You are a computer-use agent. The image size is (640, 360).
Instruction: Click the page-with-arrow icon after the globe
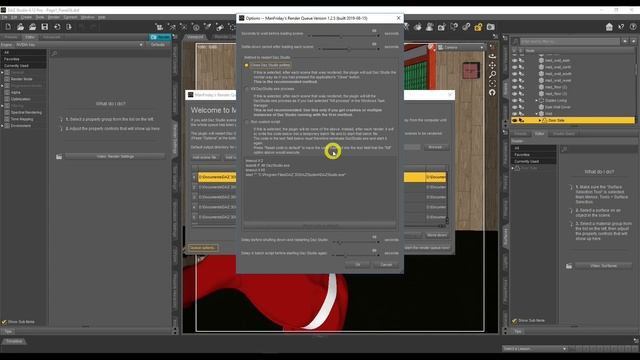[69, 27]
